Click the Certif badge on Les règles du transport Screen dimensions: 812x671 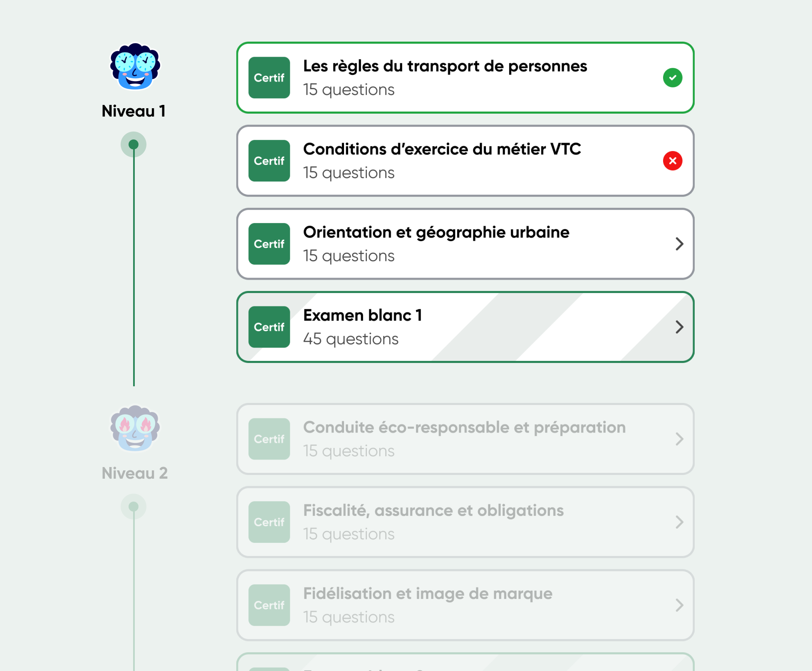pyautogui.click(x=269, y=78)
